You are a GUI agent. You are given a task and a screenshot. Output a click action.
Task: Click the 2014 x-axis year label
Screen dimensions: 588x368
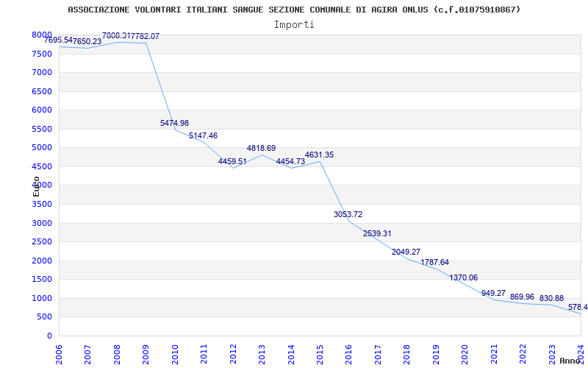290,354
